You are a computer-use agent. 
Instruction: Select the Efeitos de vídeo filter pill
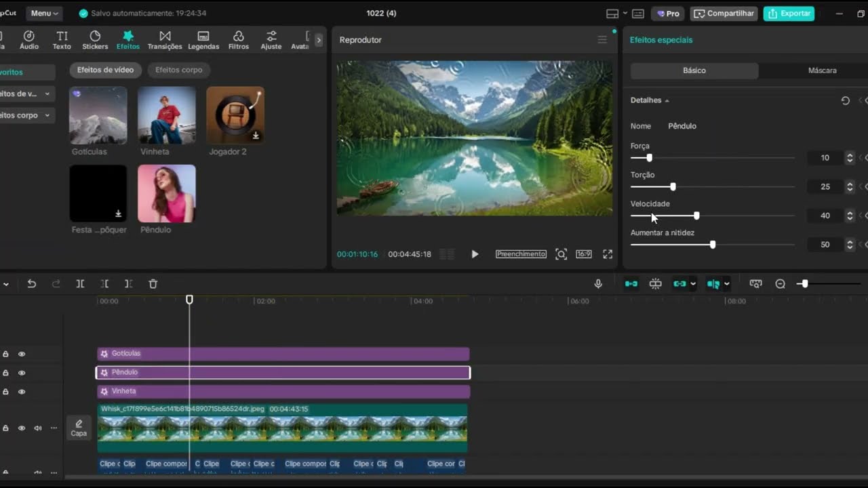pyautogui.click(x=105, y=70)
